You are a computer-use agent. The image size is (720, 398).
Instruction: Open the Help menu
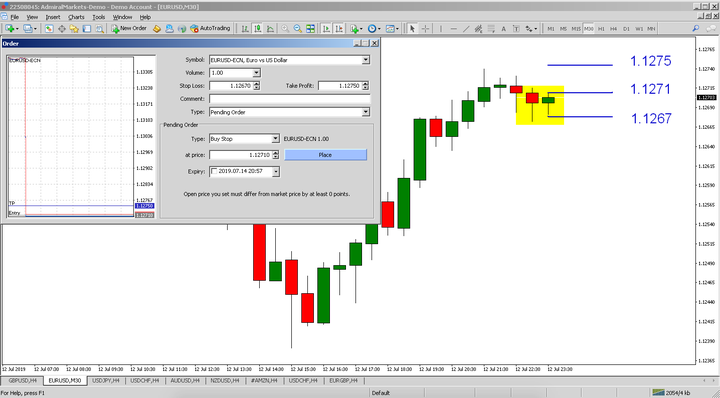(145, 17)
